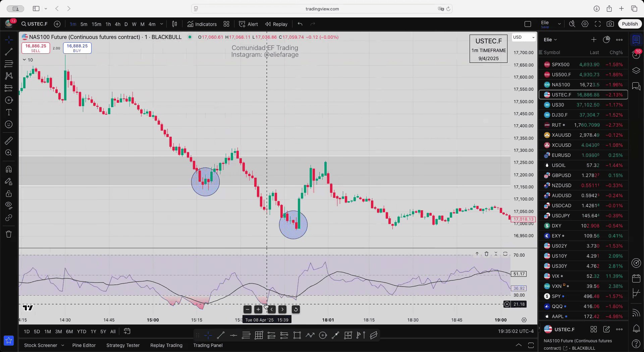The width and height of the screenshot is (644, 352).
Task: Open chart settings gear in top bar
Action: (x=585, y=24)
